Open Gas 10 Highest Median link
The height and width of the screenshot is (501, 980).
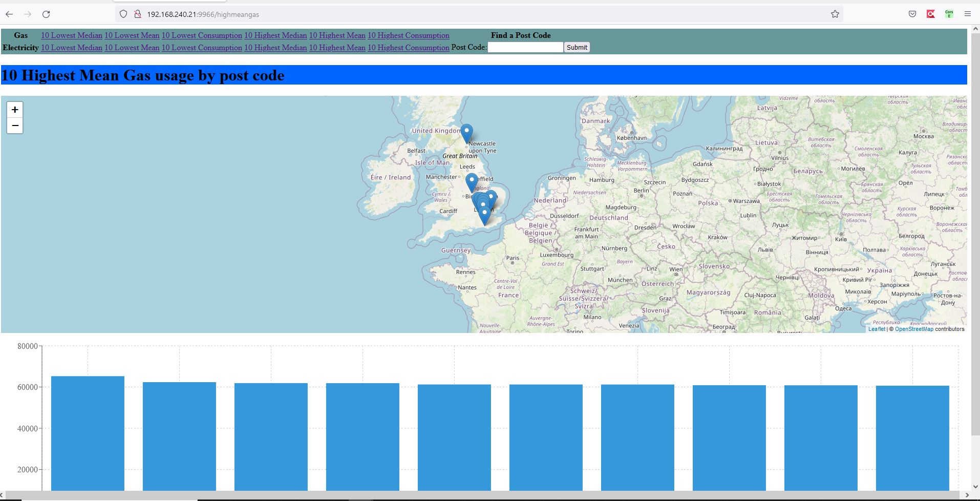(275, 35)
